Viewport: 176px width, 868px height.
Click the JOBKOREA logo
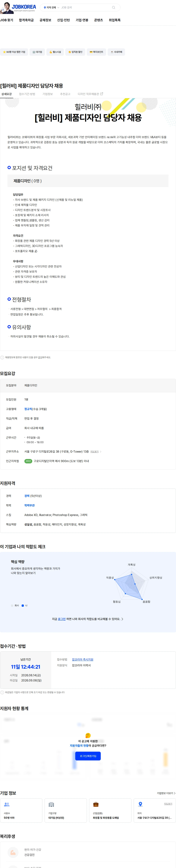tap(24, 7)
